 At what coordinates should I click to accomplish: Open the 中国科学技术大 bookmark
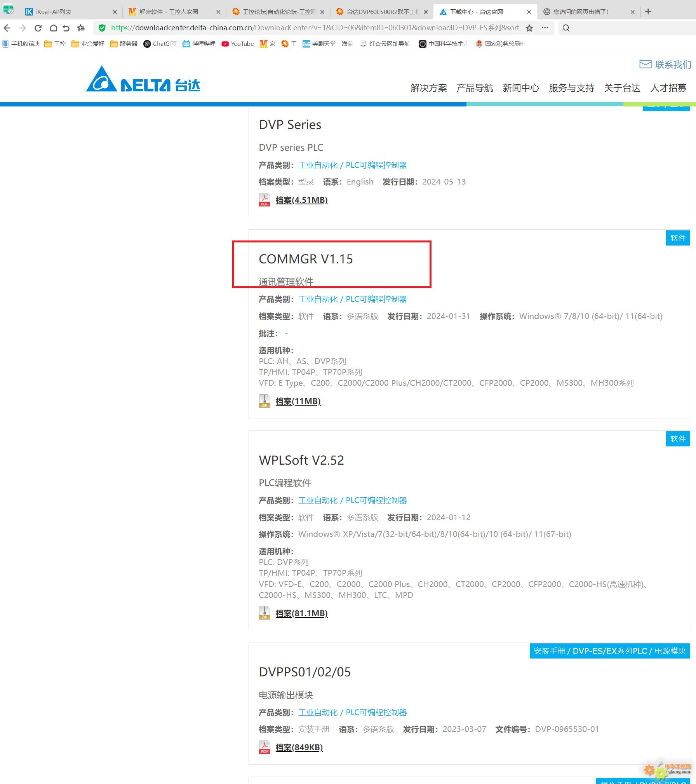[x=444, y=44]
